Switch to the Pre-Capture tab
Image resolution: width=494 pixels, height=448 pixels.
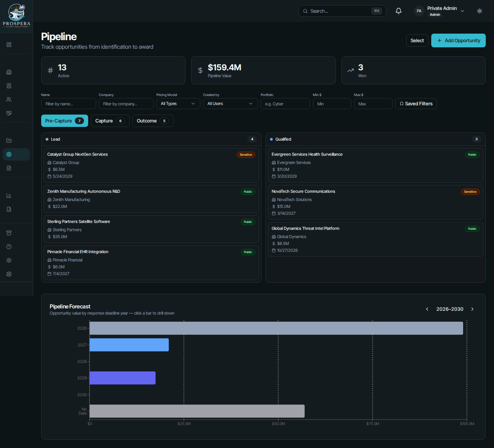(64, 121)
